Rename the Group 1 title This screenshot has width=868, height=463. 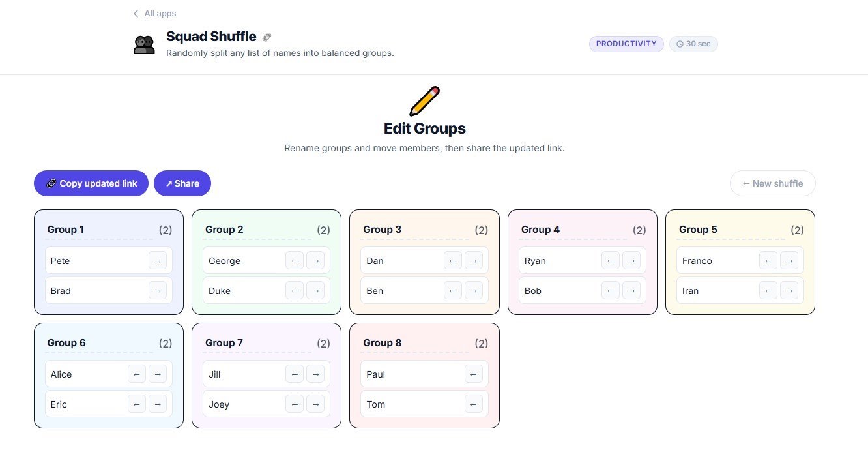(98, 230)
